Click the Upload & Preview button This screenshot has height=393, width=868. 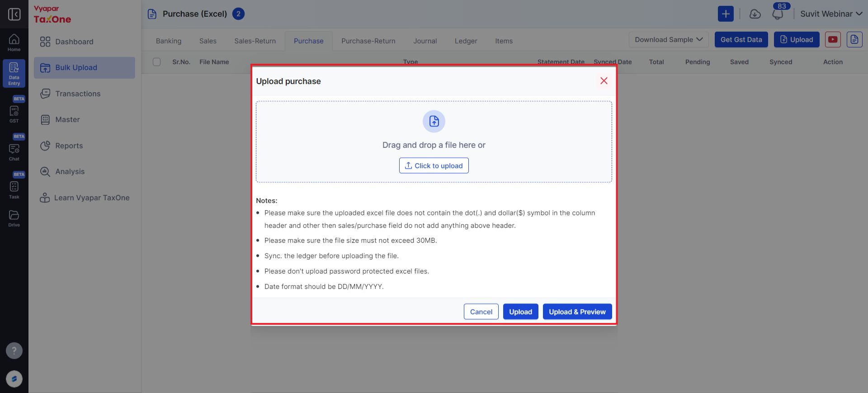577,312
